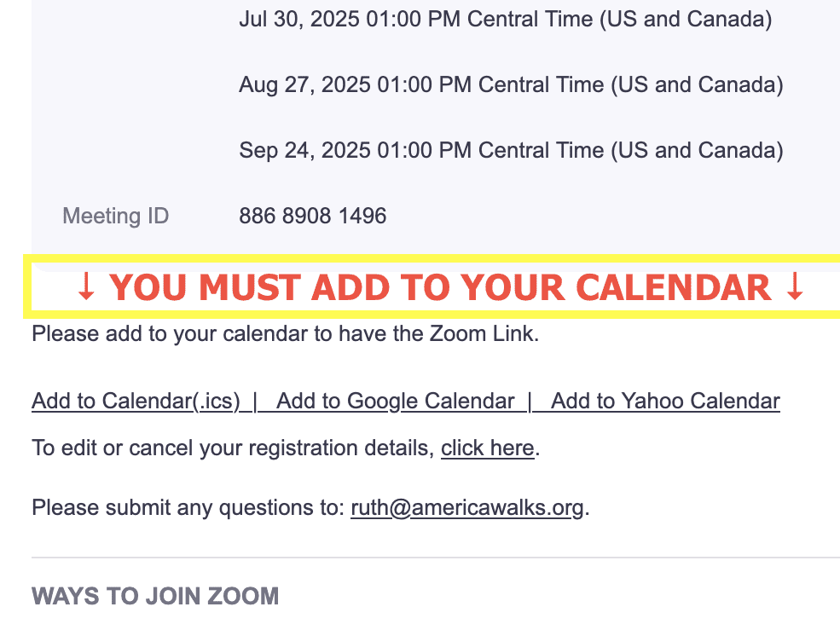Select the Meeting ID number 886 8908 1496

point(312,216)
